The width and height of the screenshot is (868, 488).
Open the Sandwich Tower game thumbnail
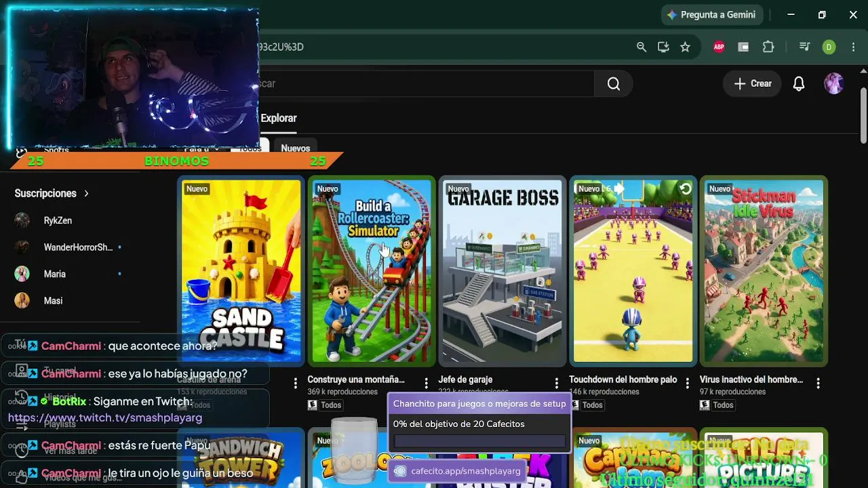(x=241, y=459)
